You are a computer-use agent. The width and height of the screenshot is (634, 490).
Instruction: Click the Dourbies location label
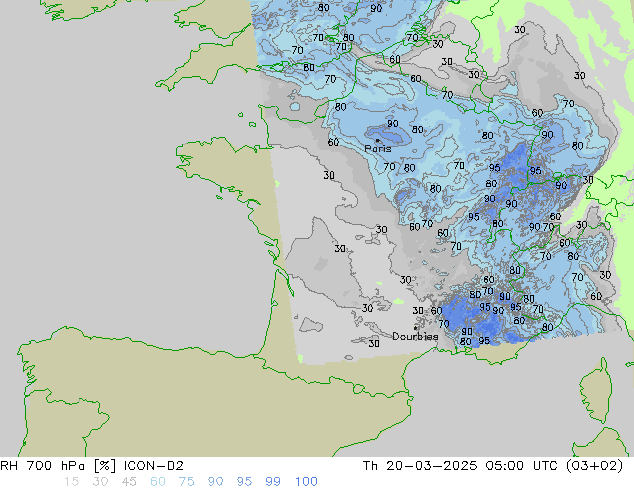[x=415, y=336]
